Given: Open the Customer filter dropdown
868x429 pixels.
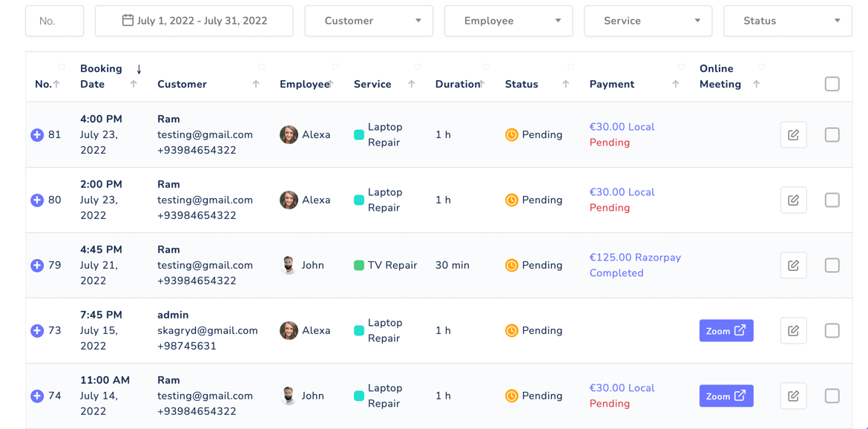Looking at the screenshot, I should [x=368, y=21].
